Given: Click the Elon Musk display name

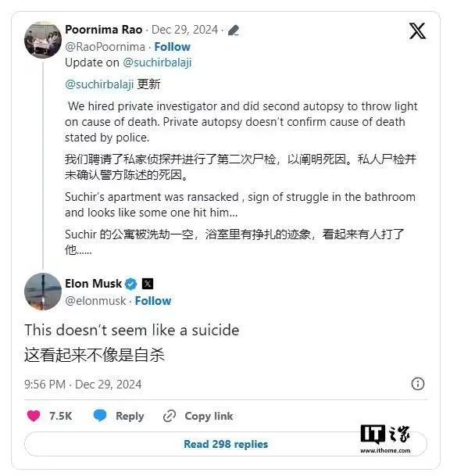Looking at the screenshot, I should tap(94, 284).
